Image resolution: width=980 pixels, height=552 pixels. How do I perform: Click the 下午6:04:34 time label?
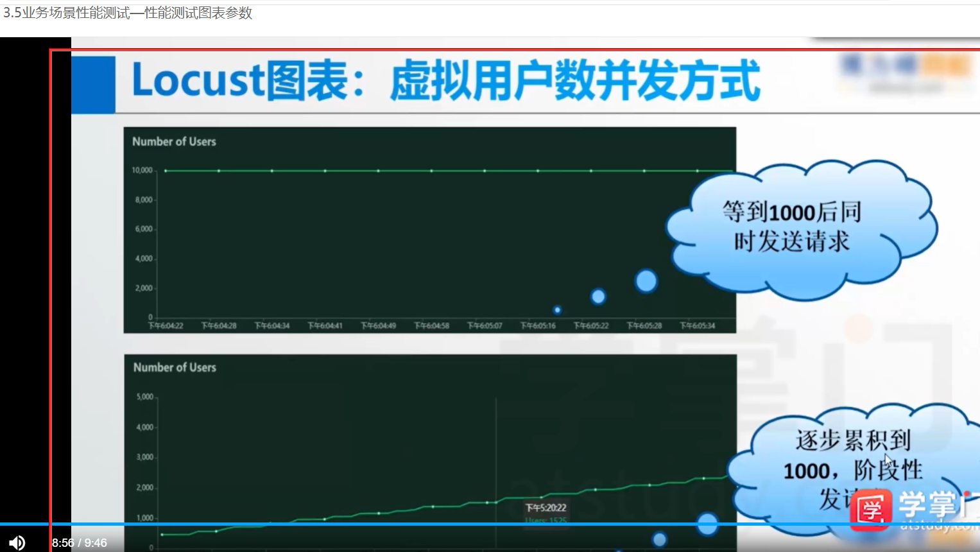coord(272,326)
